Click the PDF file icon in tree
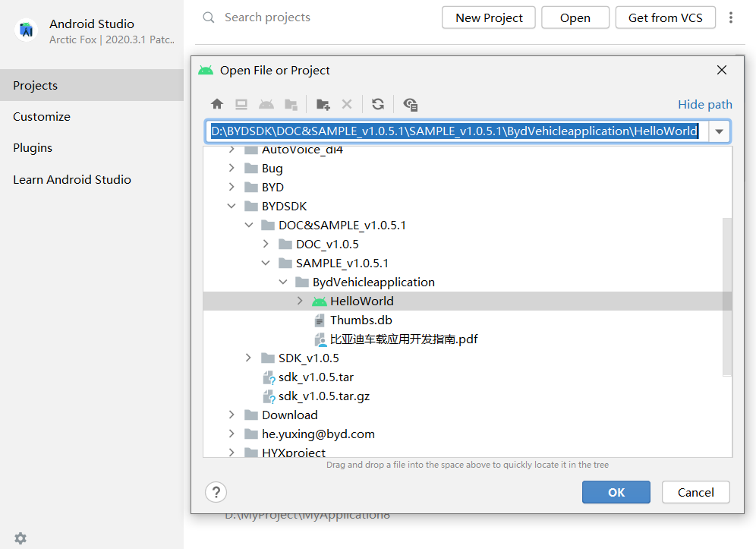 click(320, 339)
